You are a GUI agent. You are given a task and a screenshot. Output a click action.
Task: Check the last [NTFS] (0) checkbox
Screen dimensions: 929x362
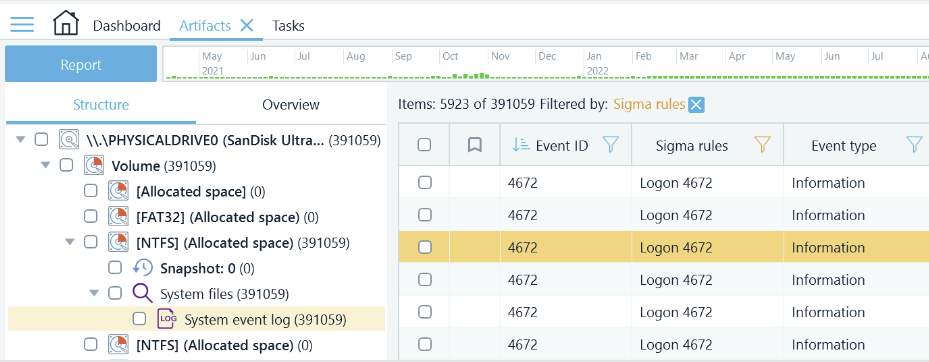coord(90,345)
